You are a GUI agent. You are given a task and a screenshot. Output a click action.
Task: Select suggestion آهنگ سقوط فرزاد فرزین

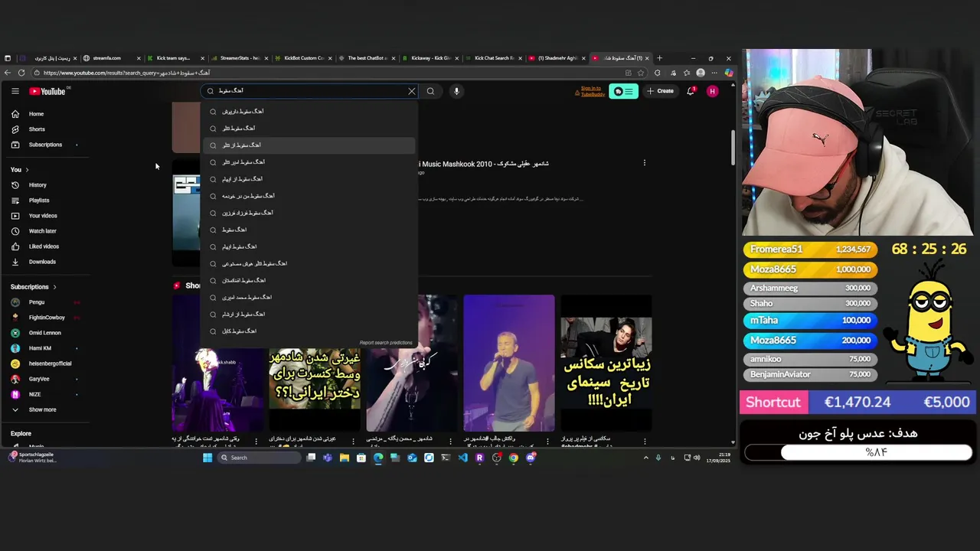pyautogui.click(x=309, y=213)
